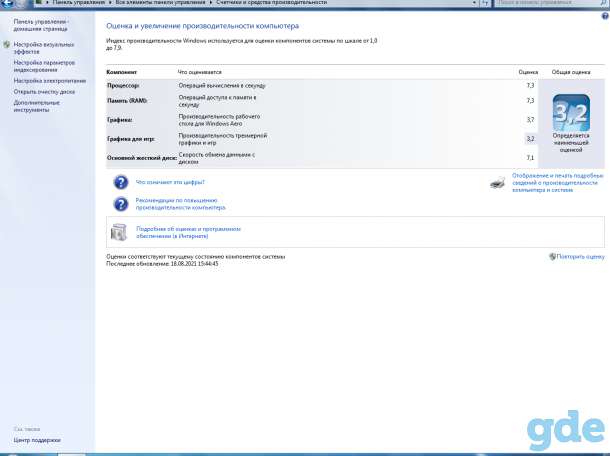
Task: Click the shield icon next to re-run assessment
Action: click(552, 256)
